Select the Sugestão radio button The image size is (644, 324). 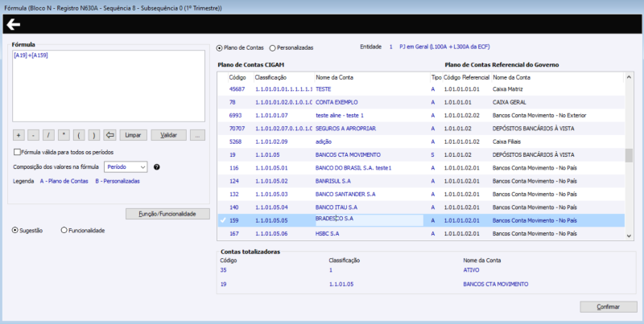pos(15,230)
